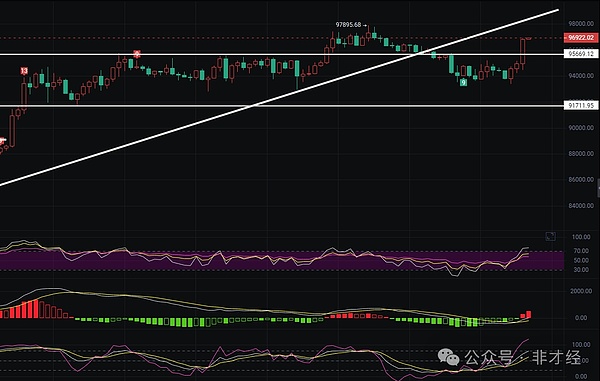Click the 88000.00 price axis label
This screenshot has height=381, width=600.
tap(581, 154)
